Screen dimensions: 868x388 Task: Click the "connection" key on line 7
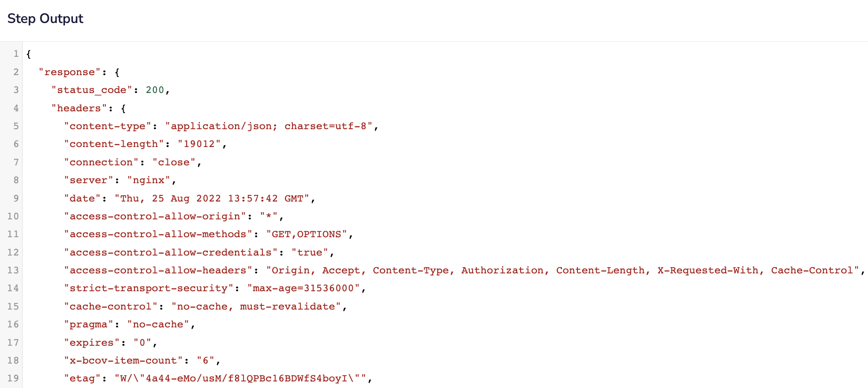tap(101, 163)
